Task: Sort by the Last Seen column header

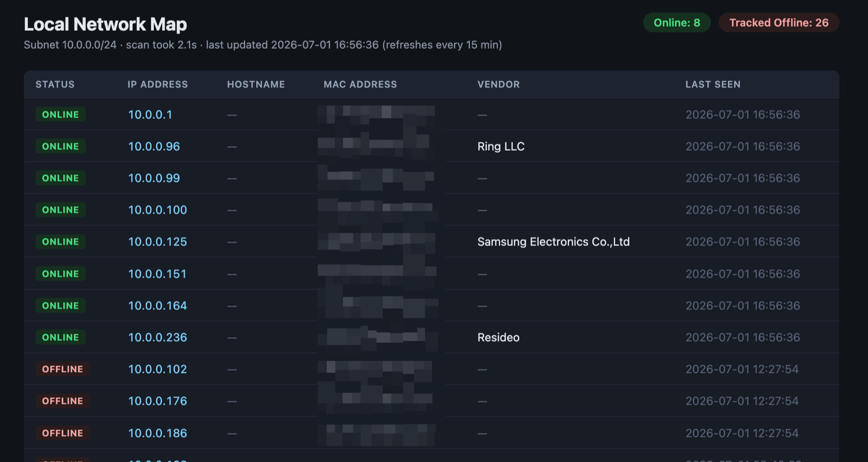Action: [713, 85]
